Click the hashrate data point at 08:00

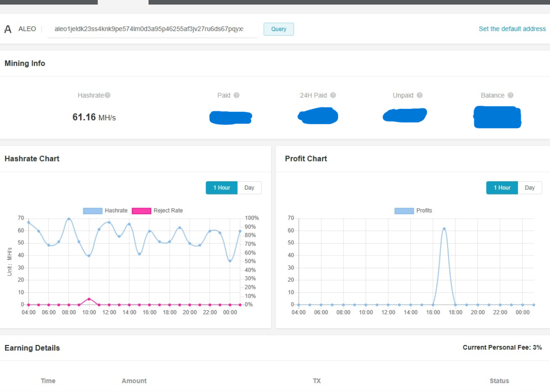point(69,219)
